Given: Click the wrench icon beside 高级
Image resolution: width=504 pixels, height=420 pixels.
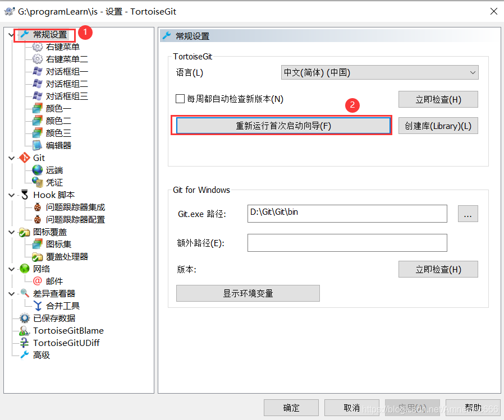Looking at the screenshot, I should pos(25,355).
